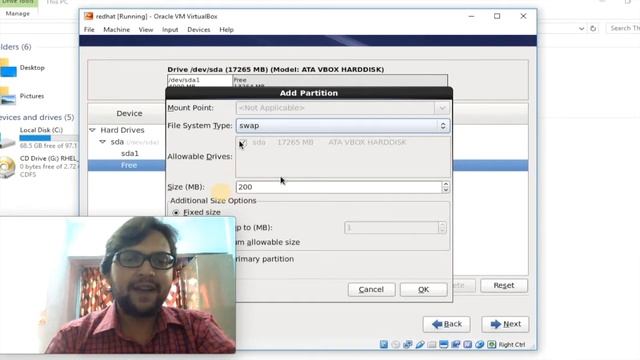640x360 pixels.
Task: Click the mouse integration status icon
Action: point(480,344)
